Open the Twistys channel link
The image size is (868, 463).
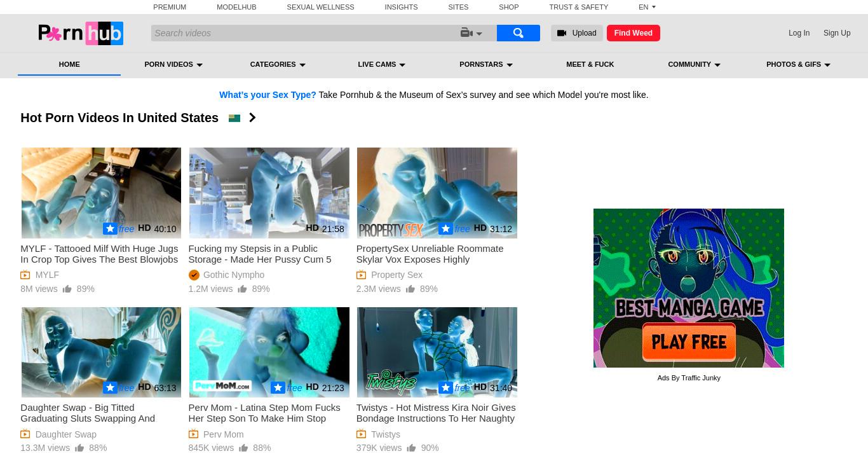click(x=386, y=434)
